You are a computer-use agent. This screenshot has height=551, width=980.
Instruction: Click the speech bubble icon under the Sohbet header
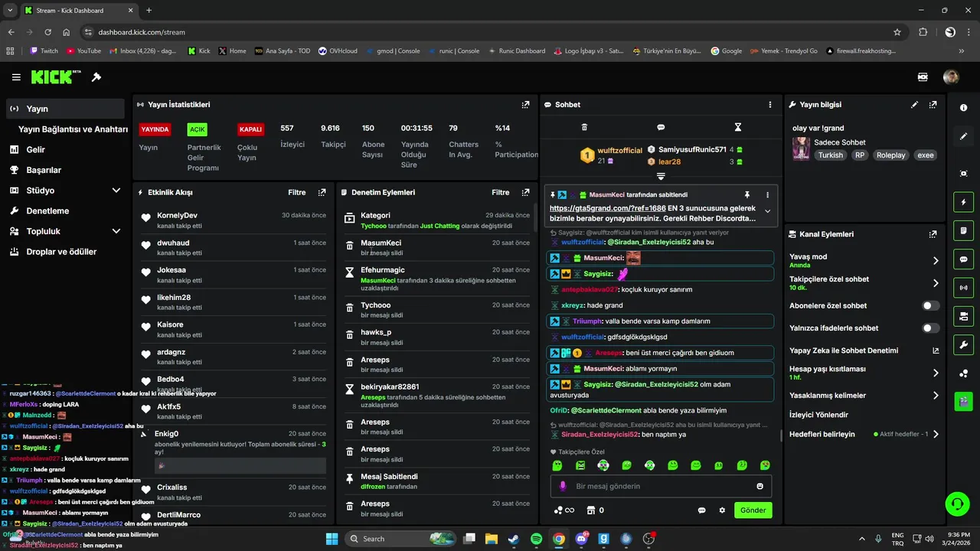(x=661, y=127)
